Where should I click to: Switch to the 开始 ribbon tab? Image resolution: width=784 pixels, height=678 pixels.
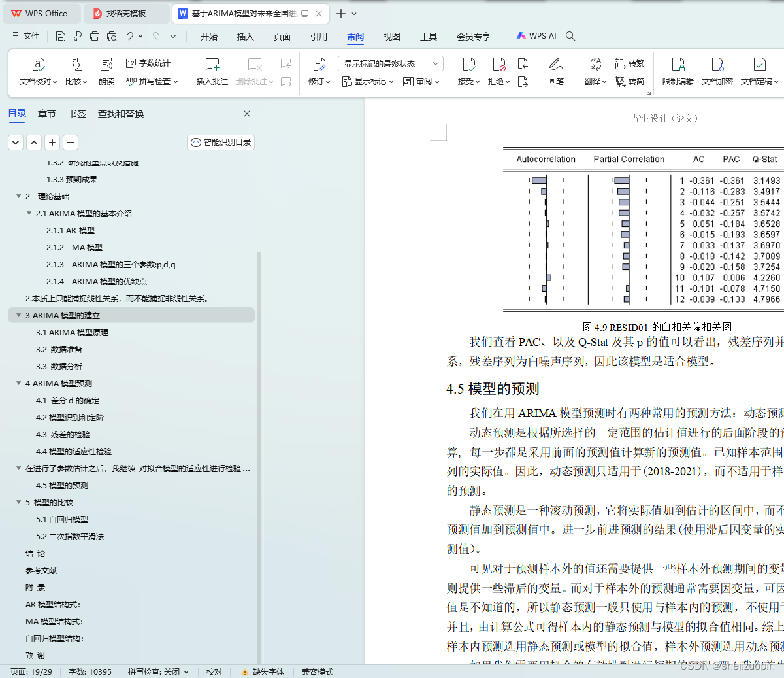pyautogui.click(x=209, y=37)
